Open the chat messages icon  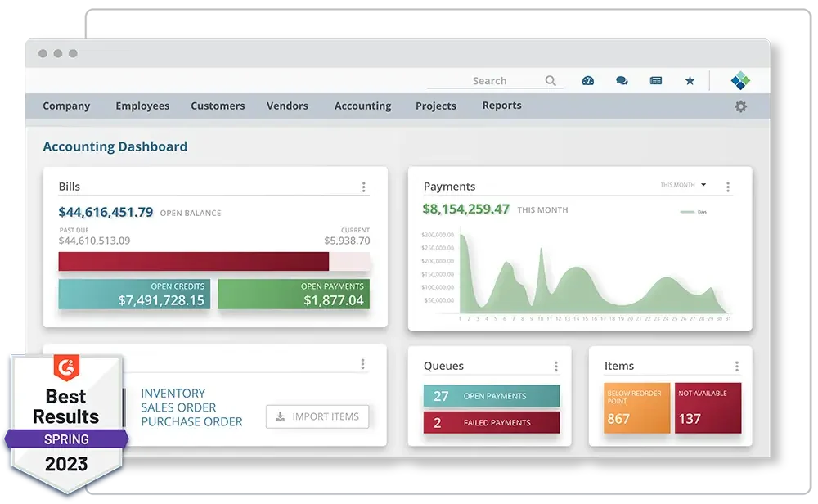(622, 80)
